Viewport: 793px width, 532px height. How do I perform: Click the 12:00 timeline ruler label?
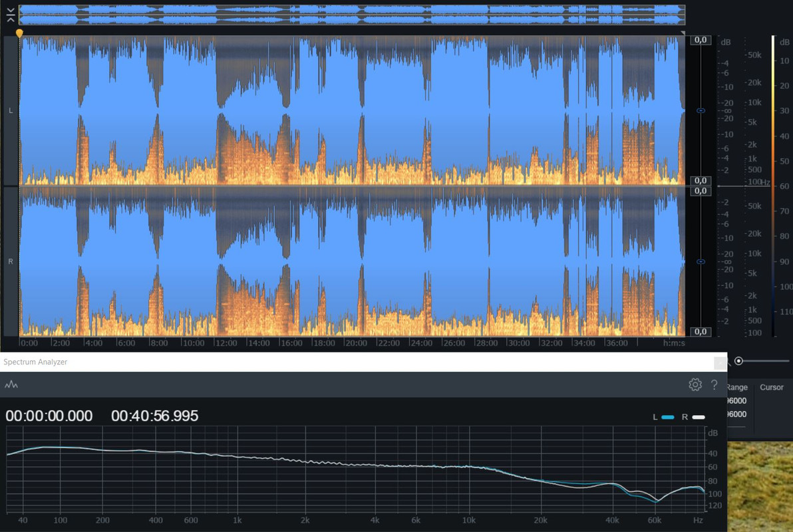[226, 343]
